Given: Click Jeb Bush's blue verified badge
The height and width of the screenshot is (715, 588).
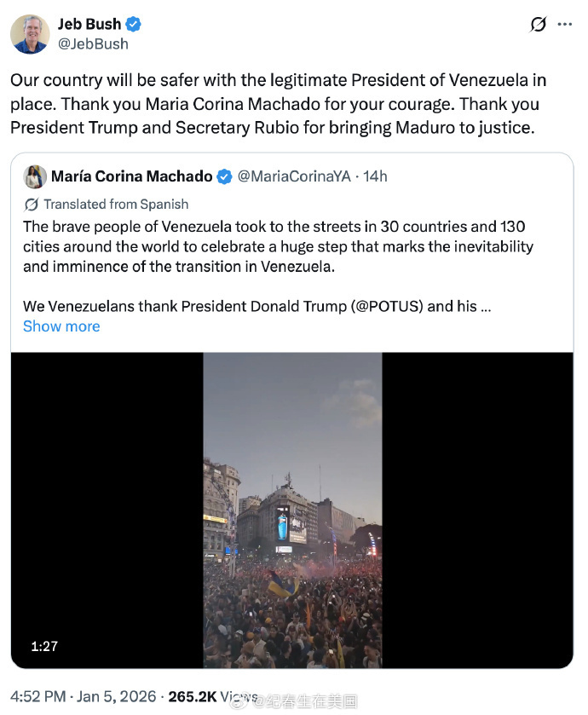Looking at the screenshot, I should 135,25.
